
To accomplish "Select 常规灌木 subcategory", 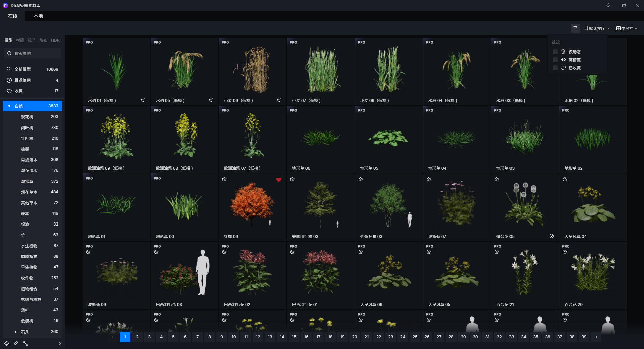I will pyautogui.click(x=33, y=160).
